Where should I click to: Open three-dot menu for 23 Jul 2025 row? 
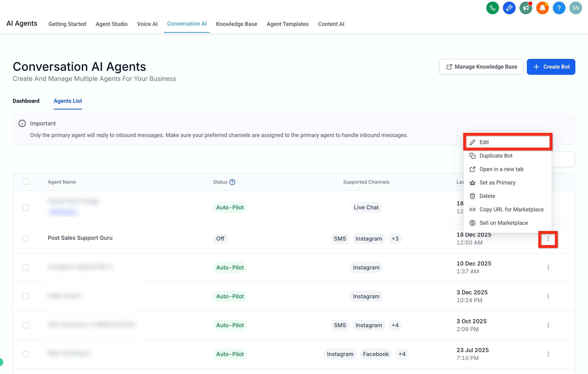(548, 354)
